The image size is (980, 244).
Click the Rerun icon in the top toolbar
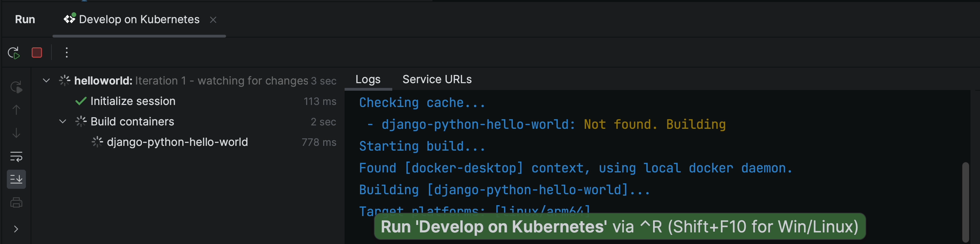click(x=14, y=52)
